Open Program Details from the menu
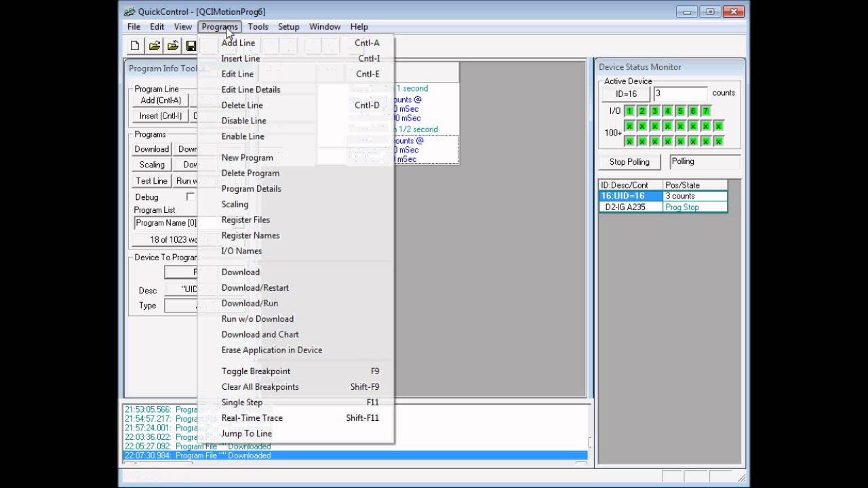This screenshot has height=488, width=868. pyautogui.click(x=296, y=188)
